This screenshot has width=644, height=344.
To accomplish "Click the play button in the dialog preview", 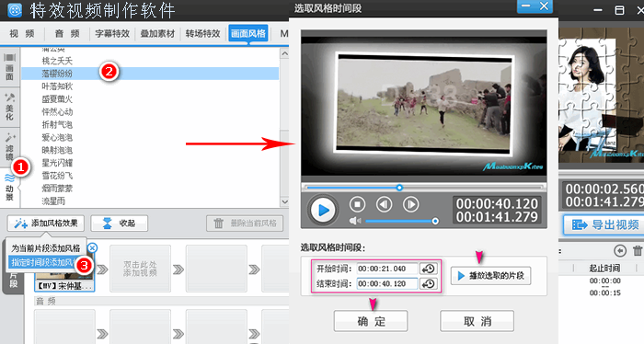I will (x=323, y=210).
